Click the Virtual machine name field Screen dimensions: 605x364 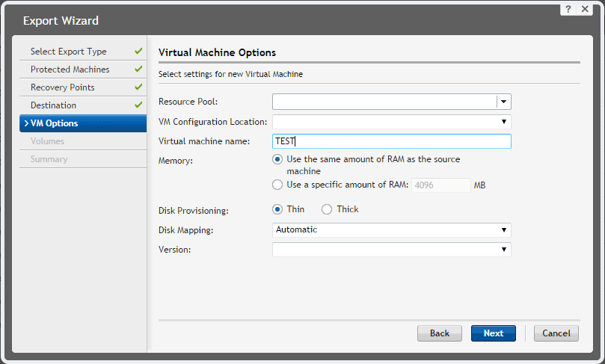tap(391, 141)
